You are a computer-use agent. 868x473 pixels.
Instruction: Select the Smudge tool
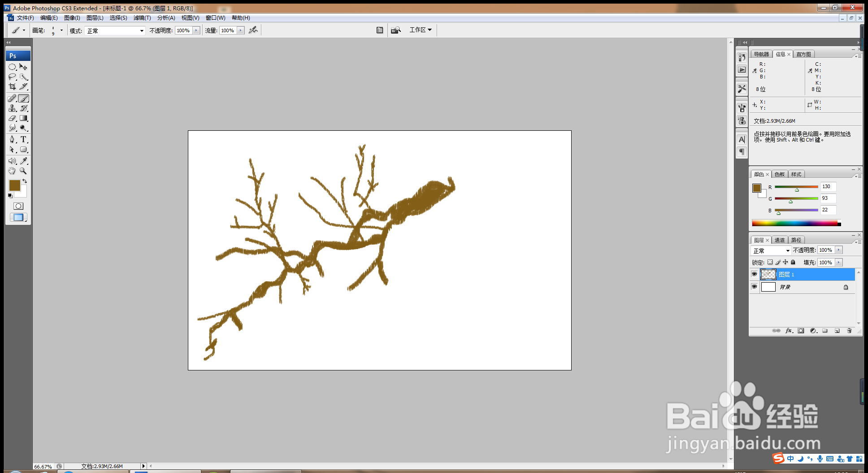click(x=12, y=128)
